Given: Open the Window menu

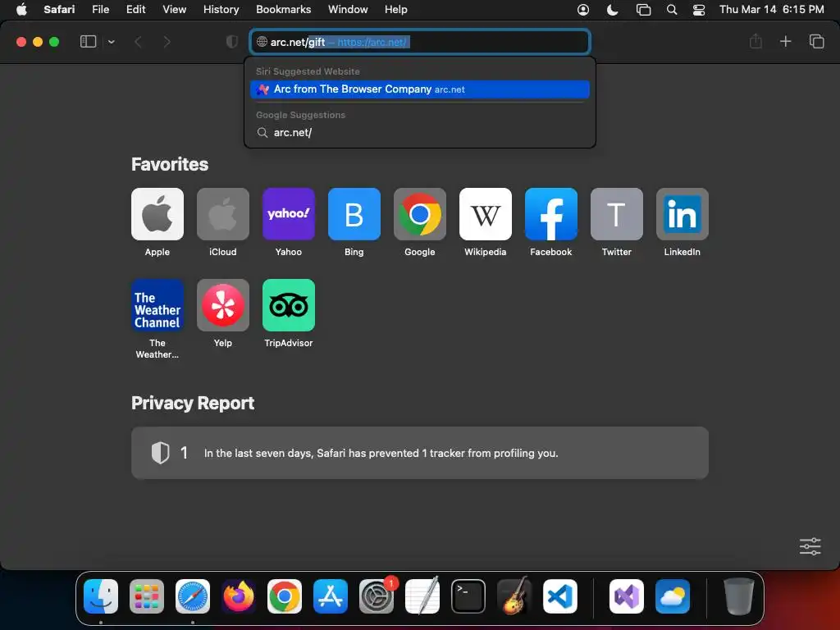Looking at the screenshot, I should coord(348,10).
